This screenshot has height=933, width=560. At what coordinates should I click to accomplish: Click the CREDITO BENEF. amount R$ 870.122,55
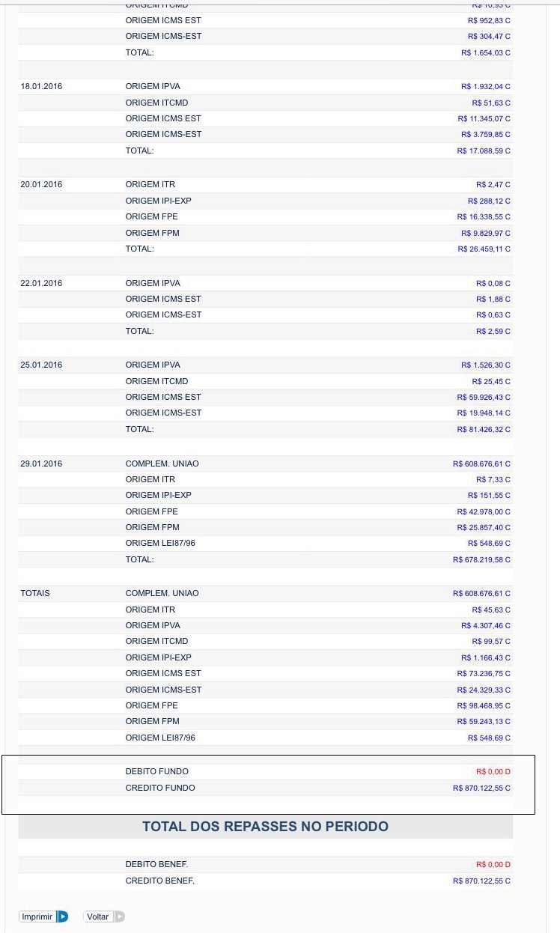click(x=481, y=881)
